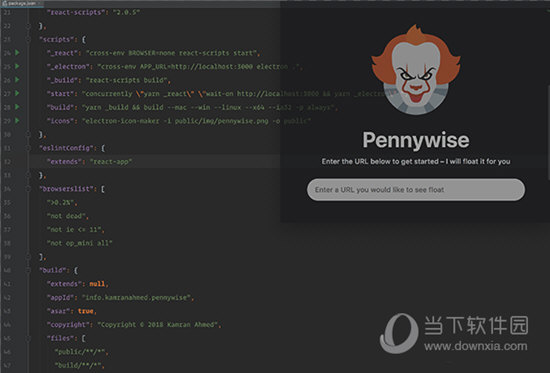Run the "_react" script from the gutter
Image resolution: width=550 pixels, height=373 pixels.
click(x=17, y=53)
